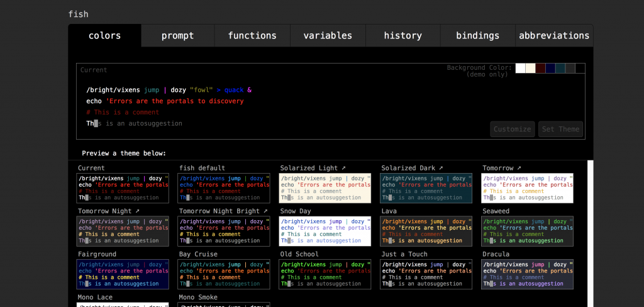Open the Solarized Light external link arrow
Viewport: 644px width, 307px height.
pyautogui.click(x=343, y=169)
